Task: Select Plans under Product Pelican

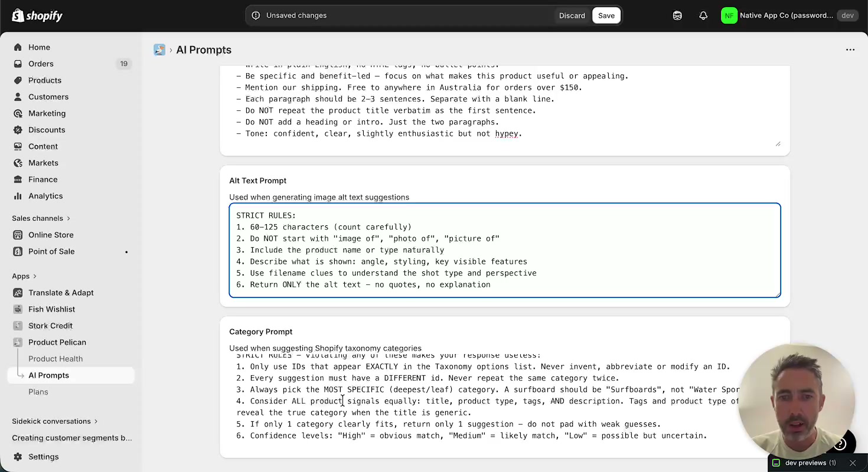Action: click(x=38, y=392)
